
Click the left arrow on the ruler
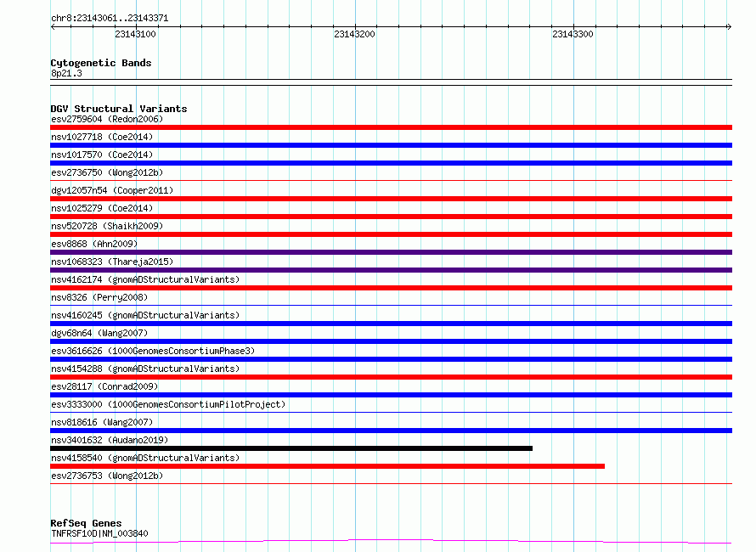pos(53,27)
